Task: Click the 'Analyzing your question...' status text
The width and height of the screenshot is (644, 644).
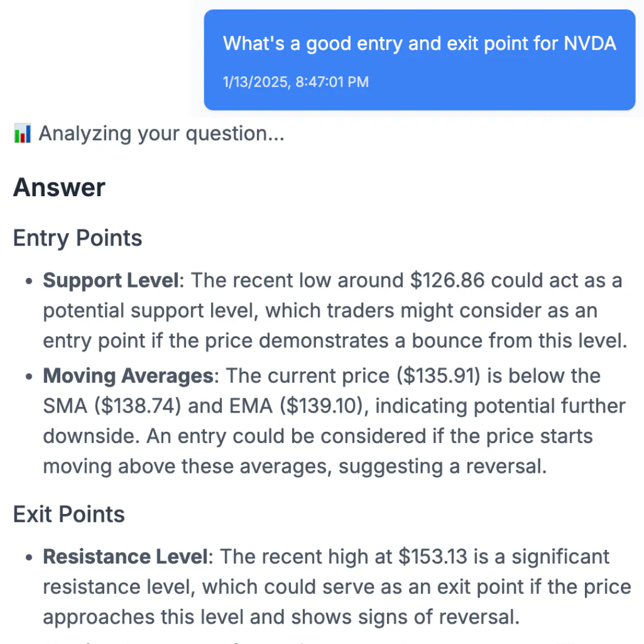Action: pos(162,134)
